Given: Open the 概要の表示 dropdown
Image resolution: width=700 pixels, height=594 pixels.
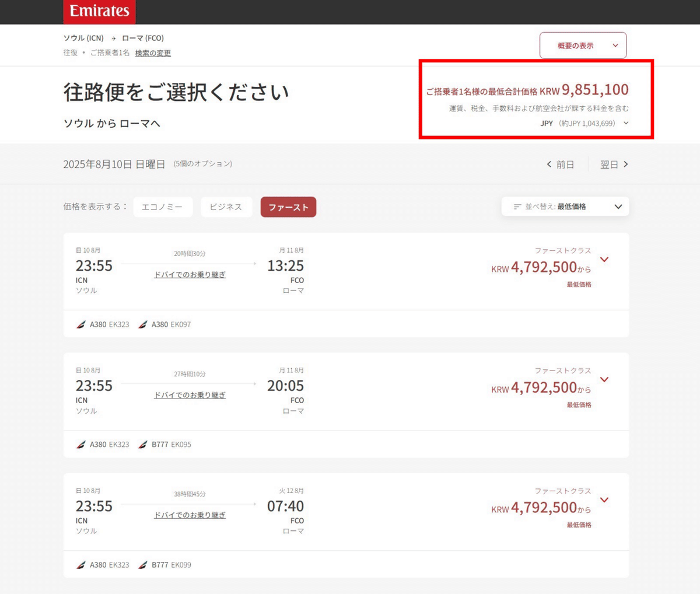Looking at the screenshot, I should [x=583, y=46].
